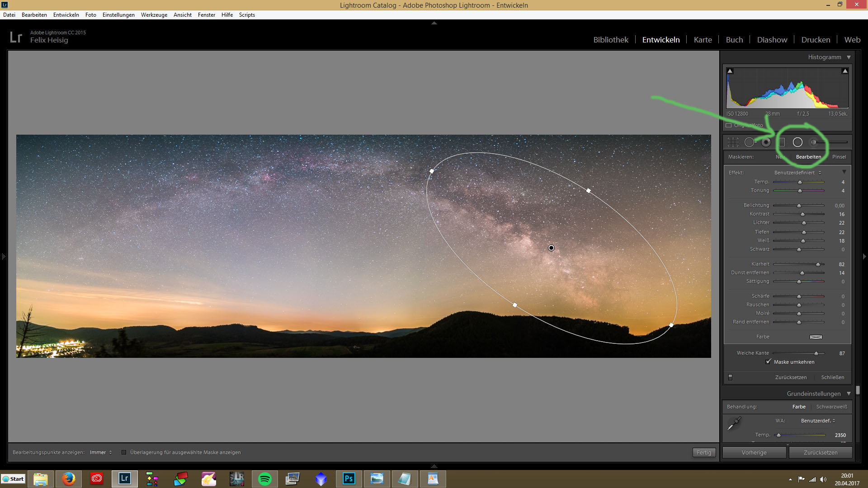This screenshot has height=488, width=868.
Task: Open the Datei menu
Action: [9, 15]
